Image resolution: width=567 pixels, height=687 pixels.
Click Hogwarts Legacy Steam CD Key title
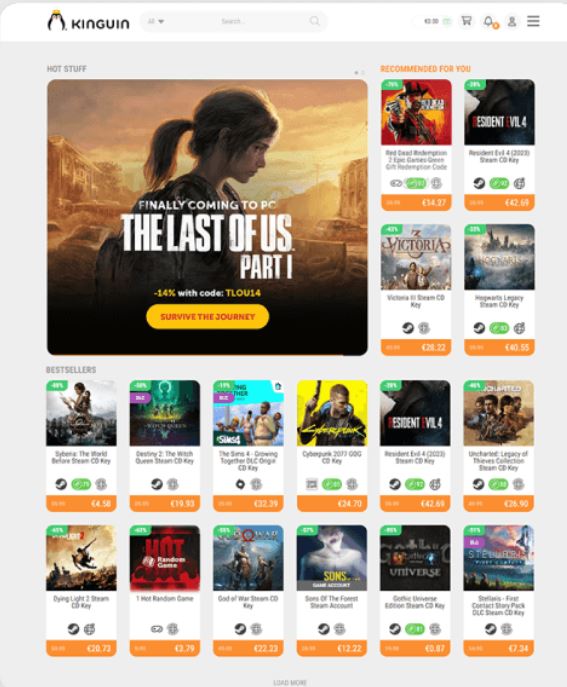[x=499, y=301]
